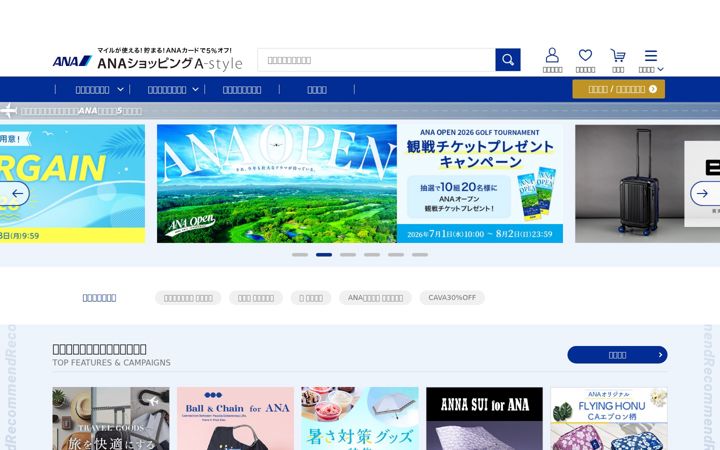Open the account person icon
This screenshot has height=450, width=720.
[552, 56]
